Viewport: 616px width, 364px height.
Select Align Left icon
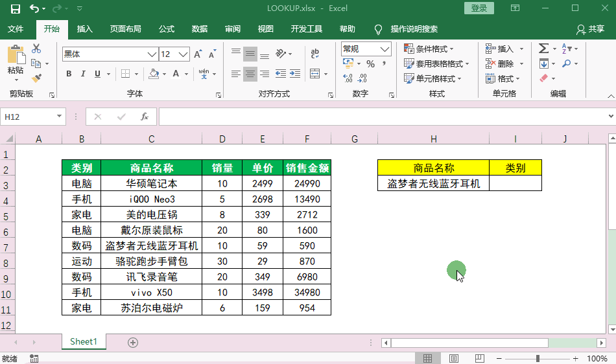pos(236,74)
